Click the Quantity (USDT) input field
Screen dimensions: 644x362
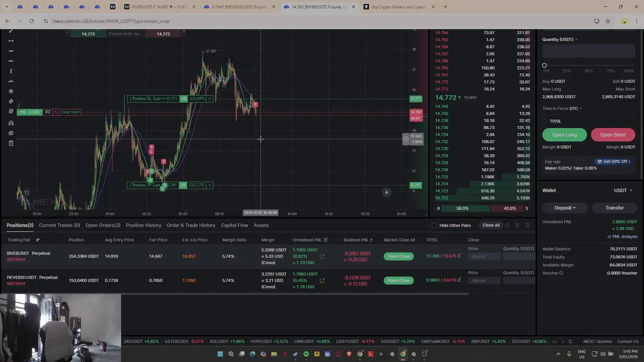click(589, 51)
